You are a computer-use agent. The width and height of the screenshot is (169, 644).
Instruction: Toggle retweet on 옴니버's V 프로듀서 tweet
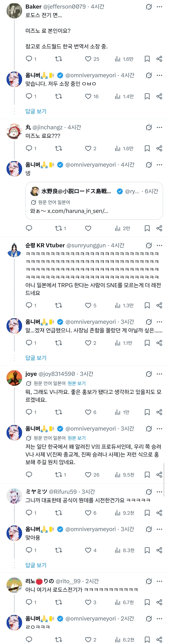click(59, 475)
